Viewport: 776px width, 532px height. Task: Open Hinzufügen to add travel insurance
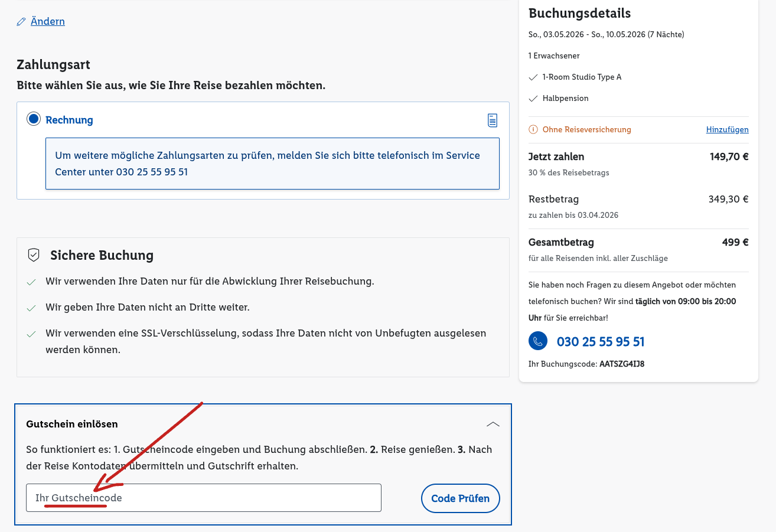pyautogui.click(x=727, y=129)
